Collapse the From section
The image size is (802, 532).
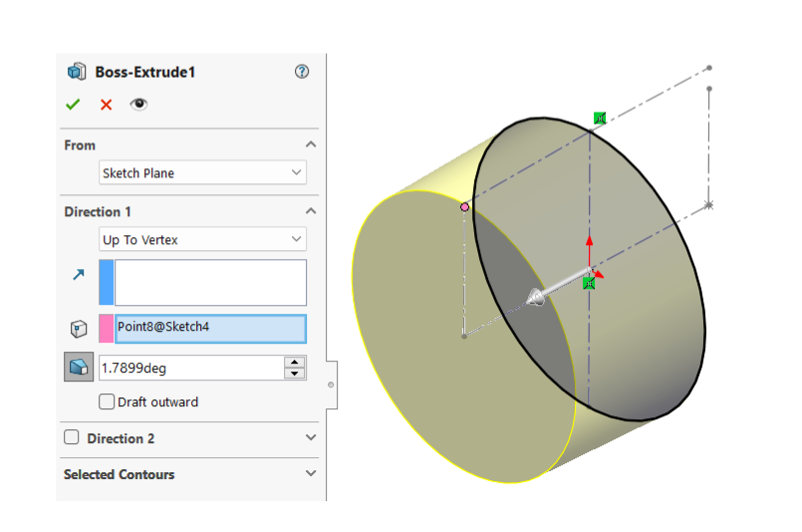pos(311,144)
